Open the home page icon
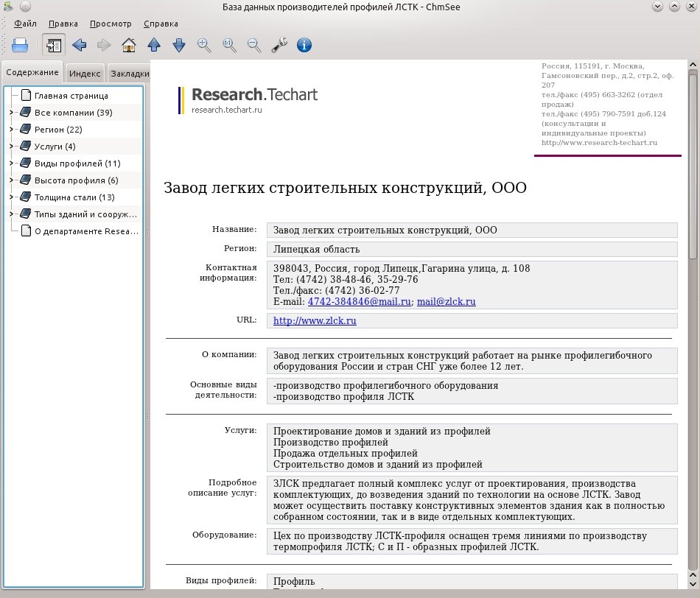 pyautogui.click(x=129, y=45)
